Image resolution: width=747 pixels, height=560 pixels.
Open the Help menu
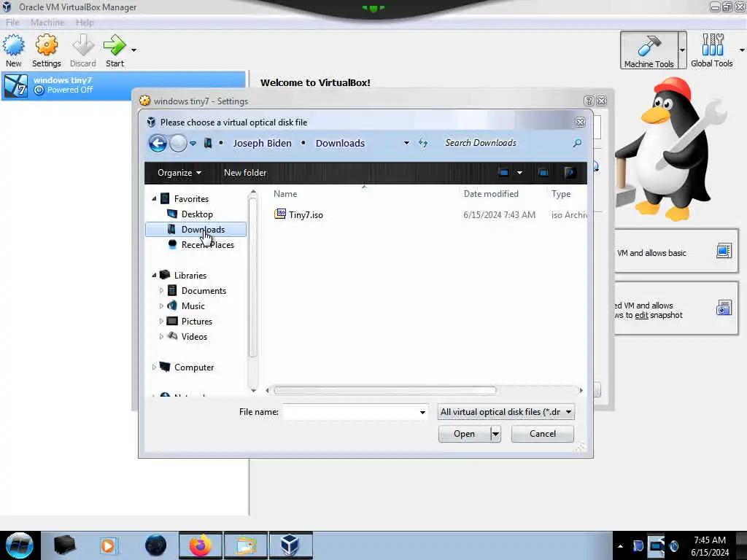click(85, 23)
